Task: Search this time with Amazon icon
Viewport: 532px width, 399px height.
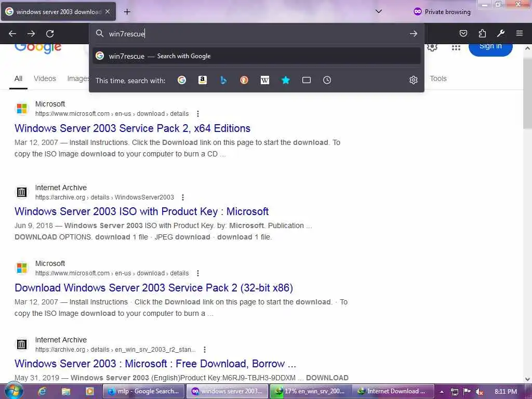Action: click(x=203, y=80)
